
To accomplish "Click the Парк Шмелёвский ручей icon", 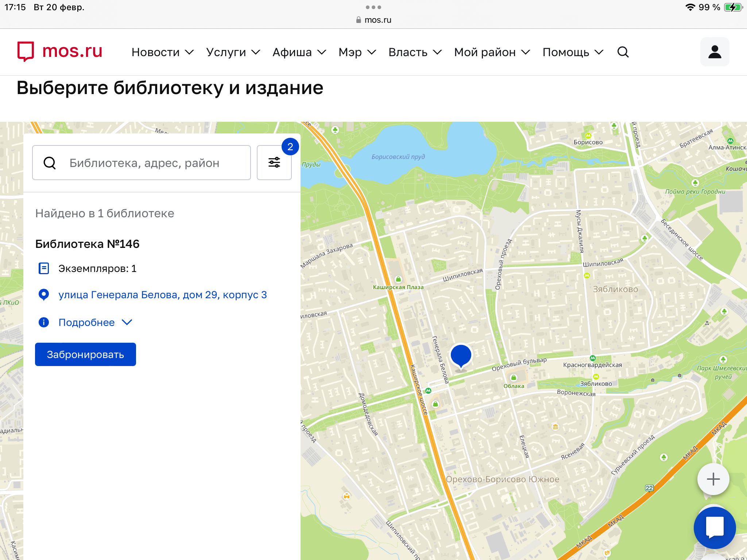I will pyautogui.click(x=723, y=359).
